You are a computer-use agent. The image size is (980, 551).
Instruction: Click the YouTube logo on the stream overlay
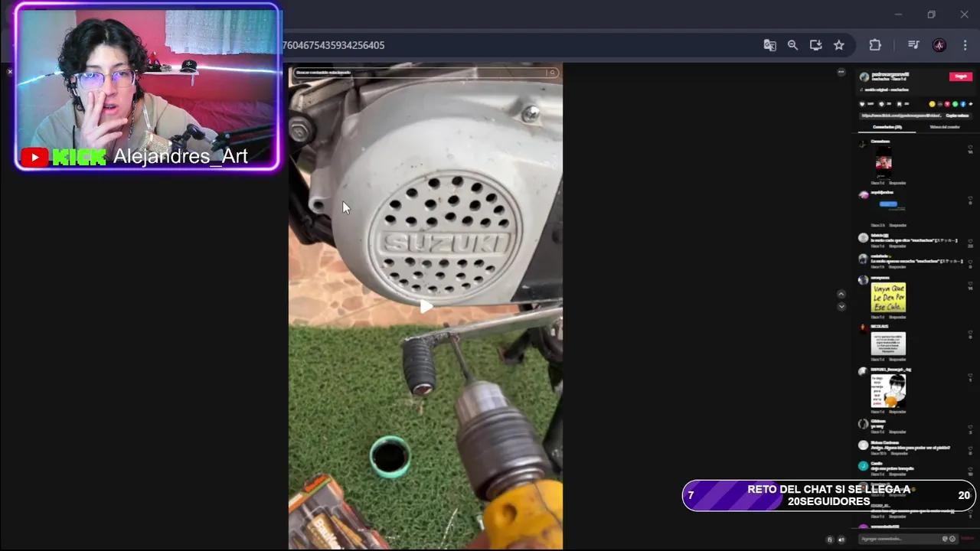34,158
